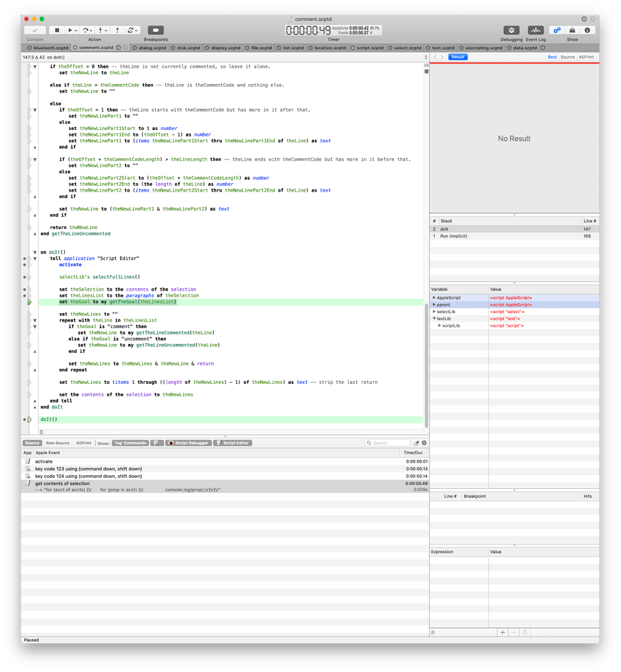Switch to the bluetooth.scptd tab
The height and width of the screenshot is (672, 621).
click(50, 48)
